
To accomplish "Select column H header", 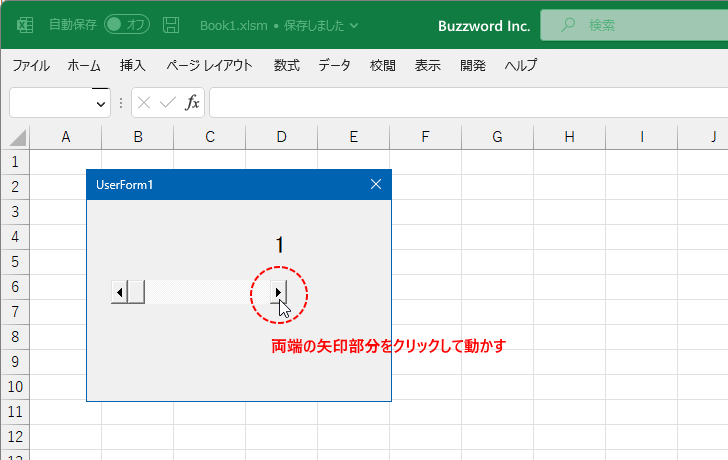I will coord(570,137).
